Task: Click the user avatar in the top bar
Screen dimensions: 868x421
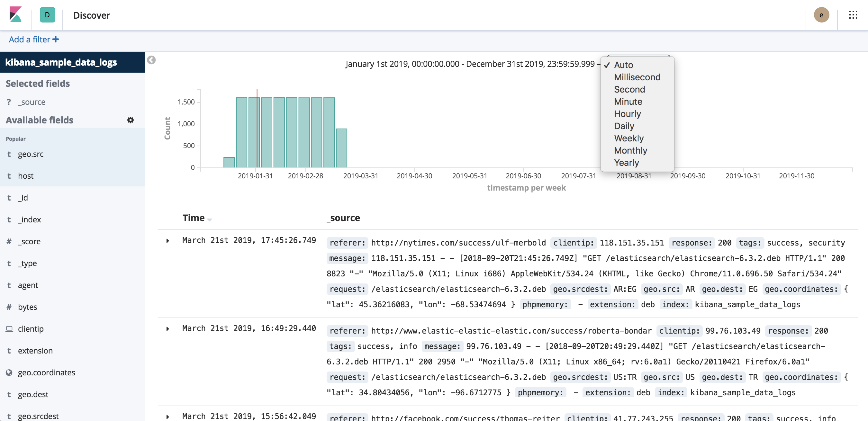Action: 821,15
